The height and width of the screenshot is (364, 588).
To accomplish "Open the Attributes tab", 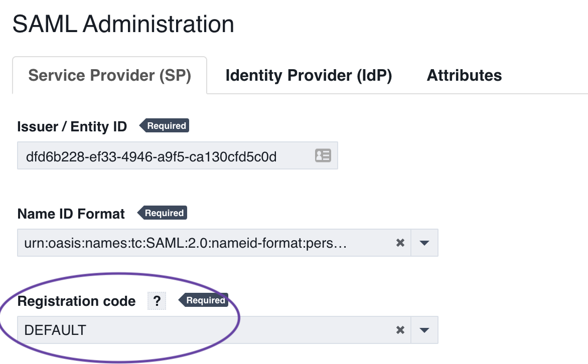I will [x=464, y=75].
